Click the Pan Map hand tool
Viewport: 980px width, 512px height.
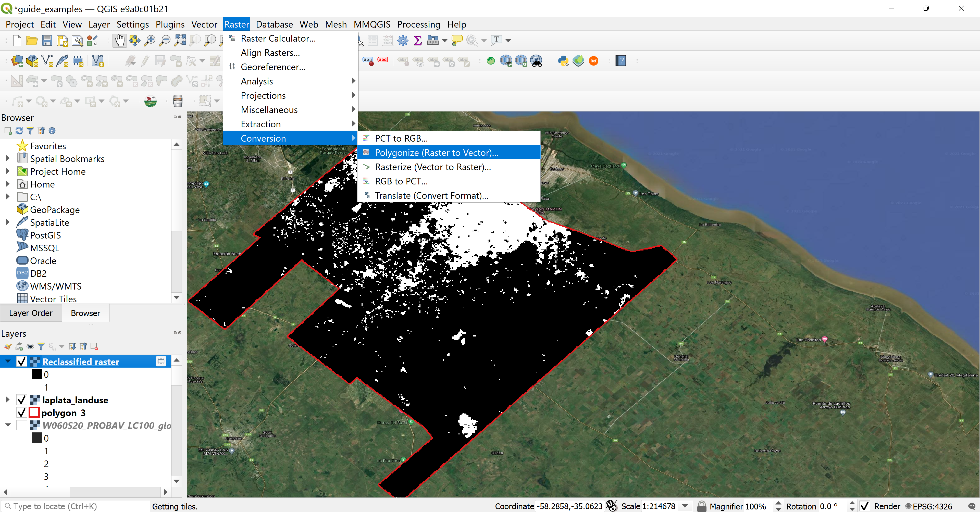coord(119,40)
